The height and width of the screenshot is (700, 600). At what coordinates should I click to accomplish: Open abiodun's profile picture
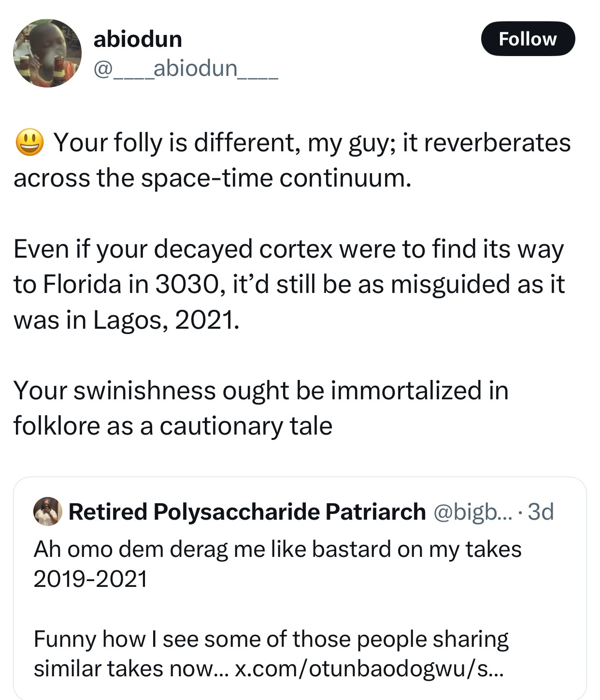(x=47, y=53)
